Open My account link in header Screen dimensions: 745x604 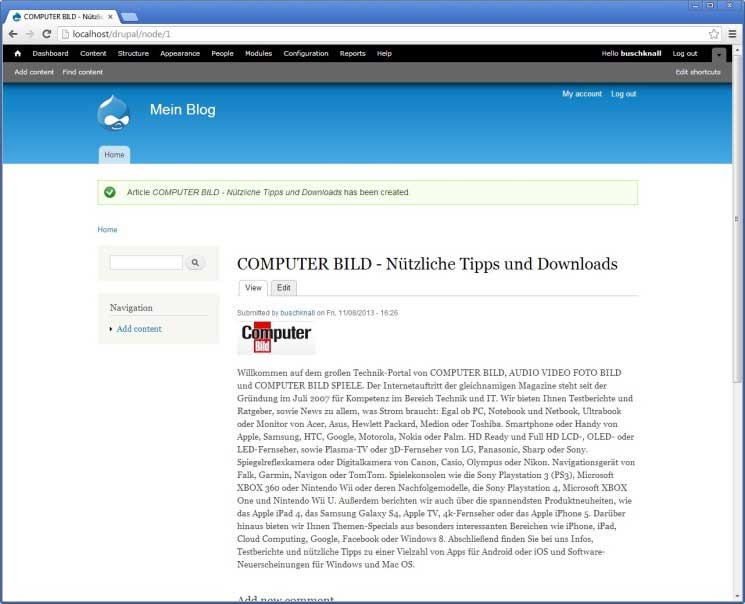click(x=582, y=94)
